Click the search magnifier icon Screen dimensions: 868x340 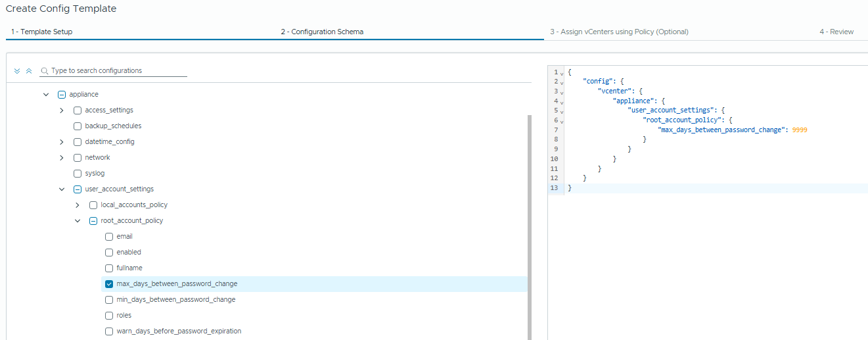click(45, 71)
